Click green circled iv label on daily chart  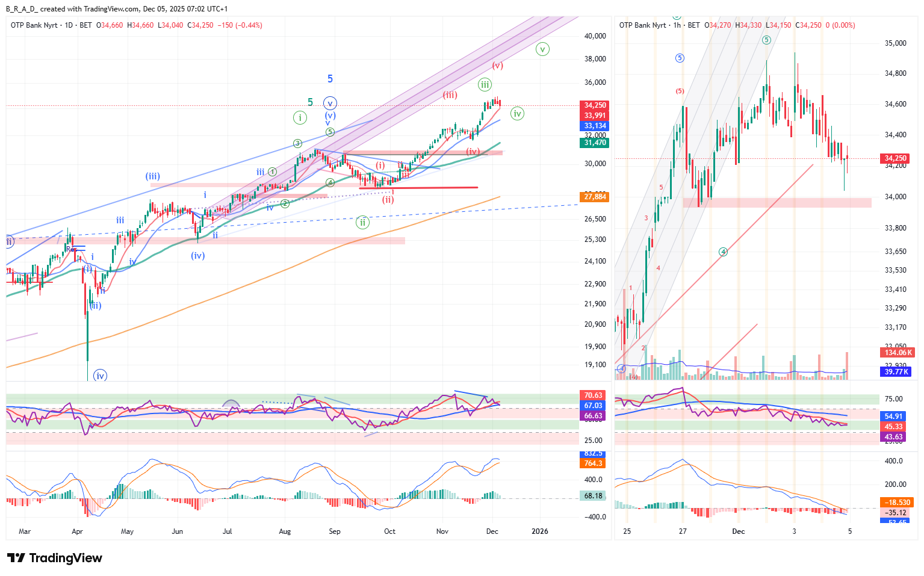(x=517, y=113)
